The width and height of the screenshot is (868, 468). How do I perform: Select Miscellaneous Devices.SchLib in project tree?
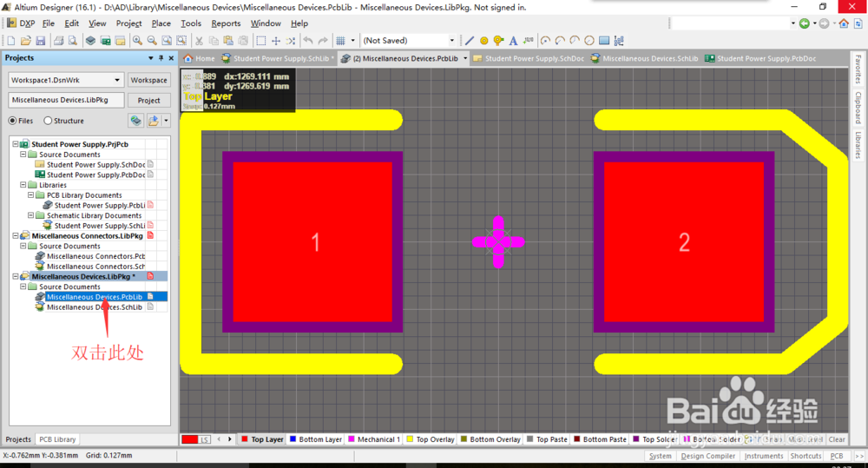(94, 307)
